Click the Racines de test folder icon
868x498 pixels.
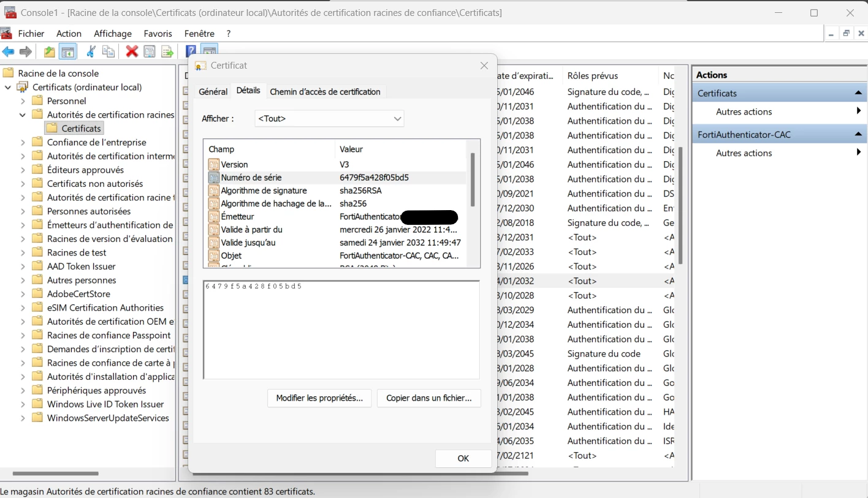[x=37, y=252]
